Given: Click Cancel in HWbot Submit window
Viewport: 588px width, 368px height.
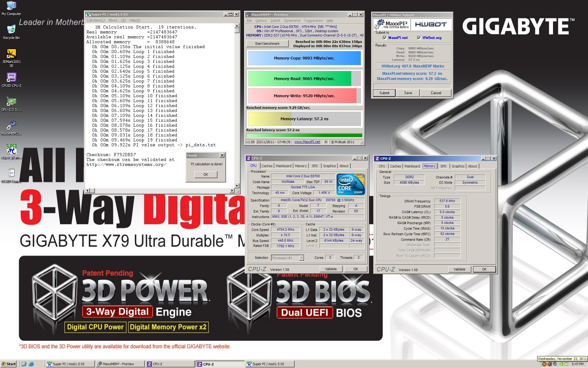Looking at the screenshot, I should (436, 93).
